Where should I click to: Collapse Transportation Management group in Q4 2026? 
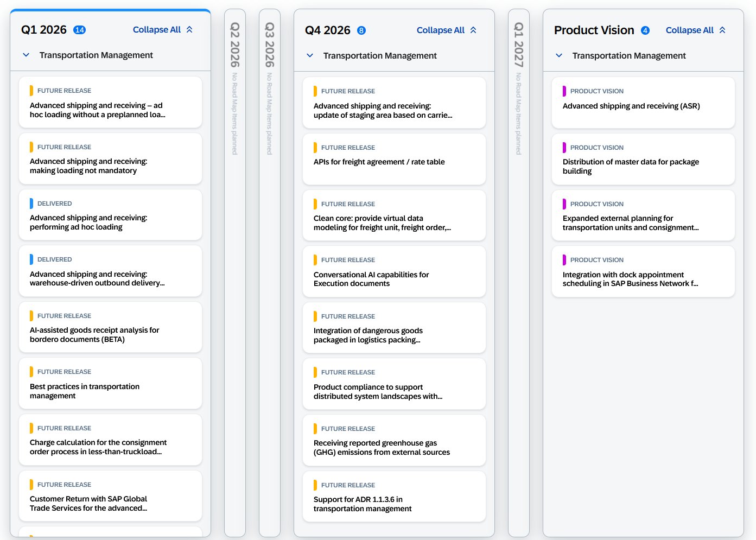click(x=310, y=55)
